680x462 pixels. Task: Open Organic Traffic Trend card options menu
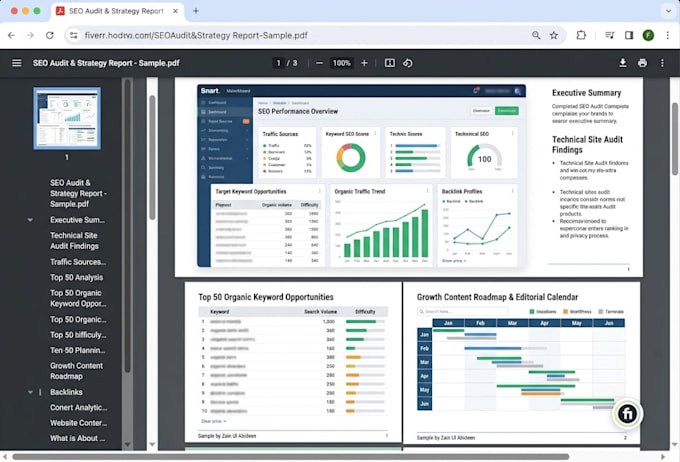pos(427,191)
